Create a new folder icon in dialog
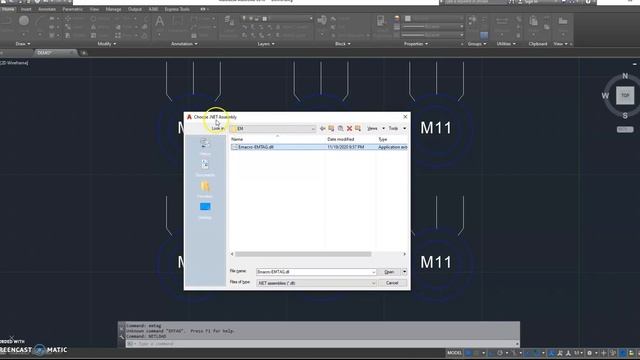 tap(358, 129)
